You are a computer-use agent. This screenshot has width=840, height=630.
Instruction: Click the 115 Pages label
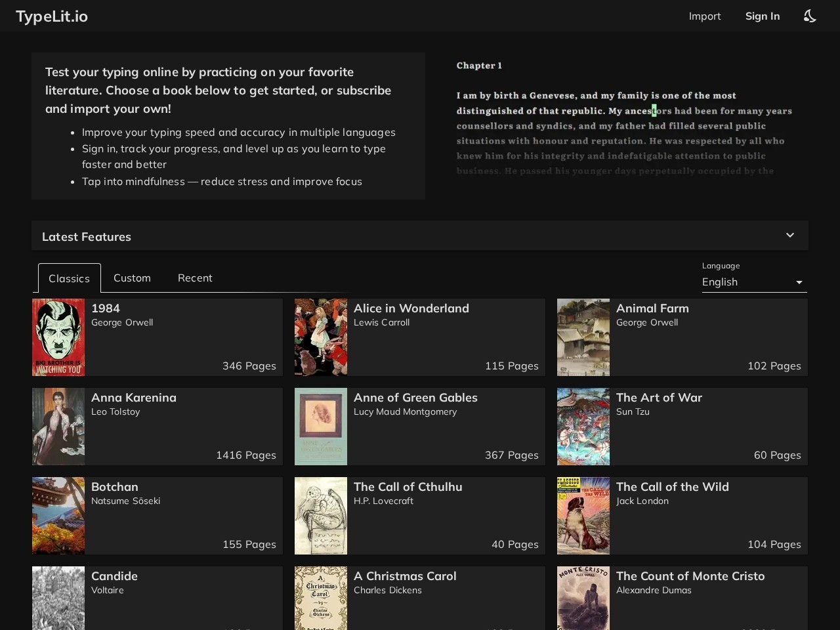pyautogui.click(x=512, y=366)
